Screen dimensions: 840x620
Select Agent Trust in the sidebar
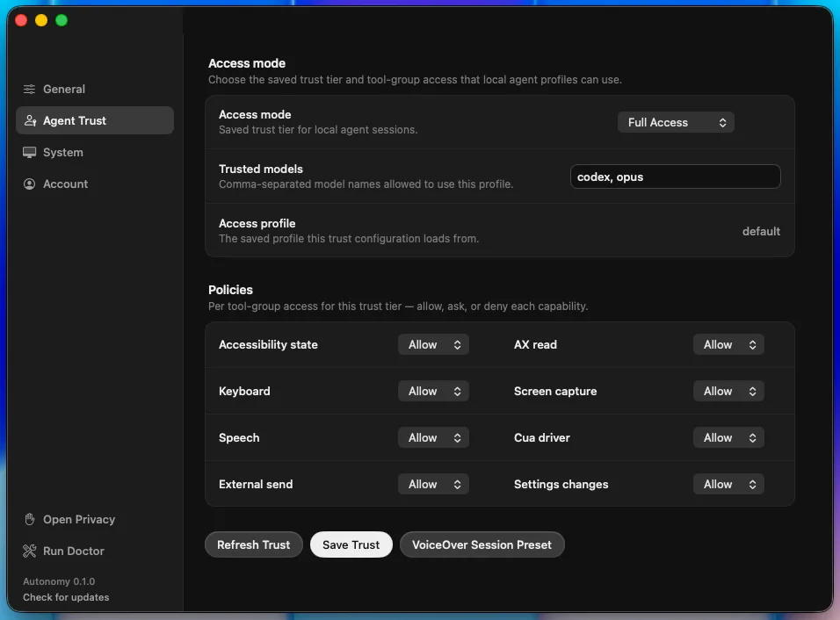point(95,120)
